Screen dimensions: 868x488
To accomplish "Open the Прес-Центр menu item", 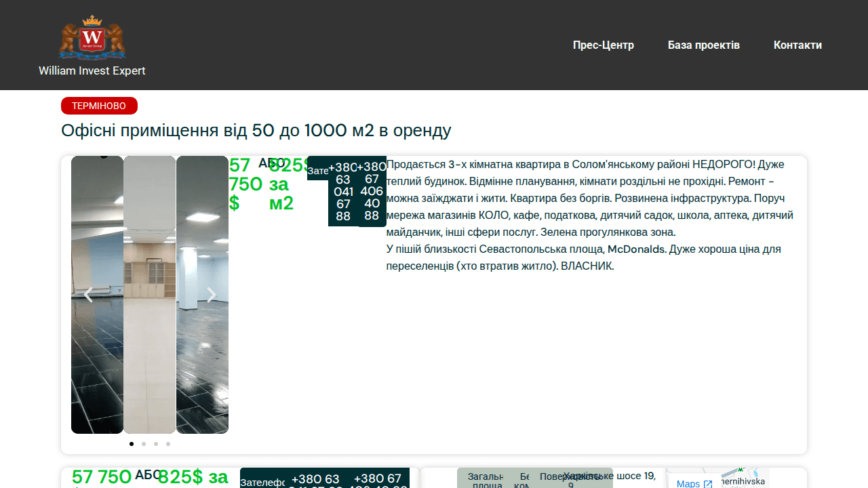I will pos(603,45).
